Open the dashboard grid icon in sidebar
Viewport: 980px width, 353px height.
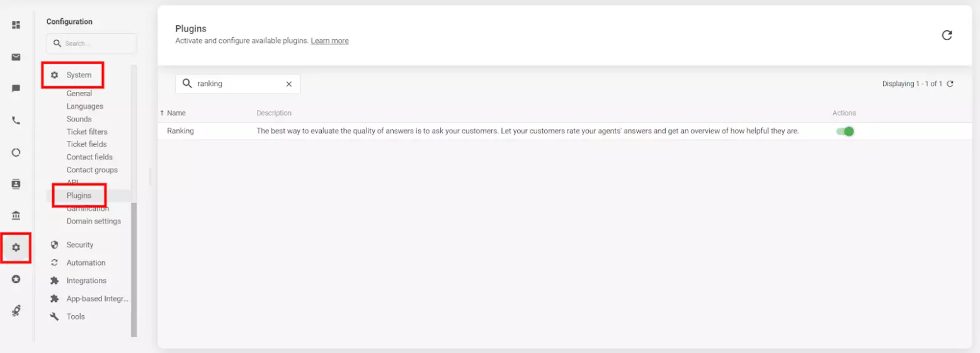tap(16, 25)
